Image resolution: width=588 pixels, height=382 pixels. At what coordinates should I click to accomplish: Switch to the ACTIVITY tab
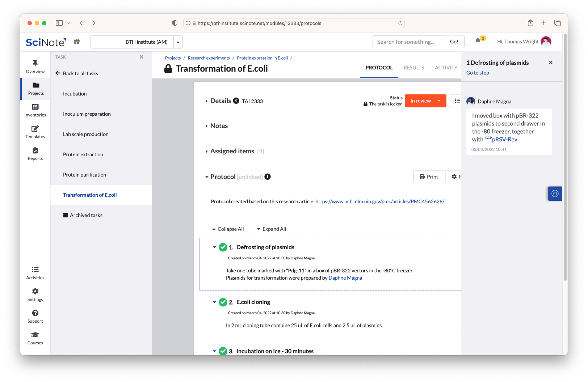446,68
